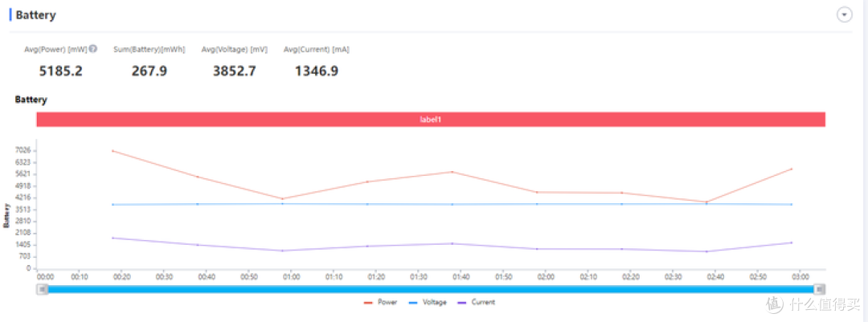Click the Power data point at 01:38
Image resolution: width=868 pixels, height=322 pixels.
452,172
